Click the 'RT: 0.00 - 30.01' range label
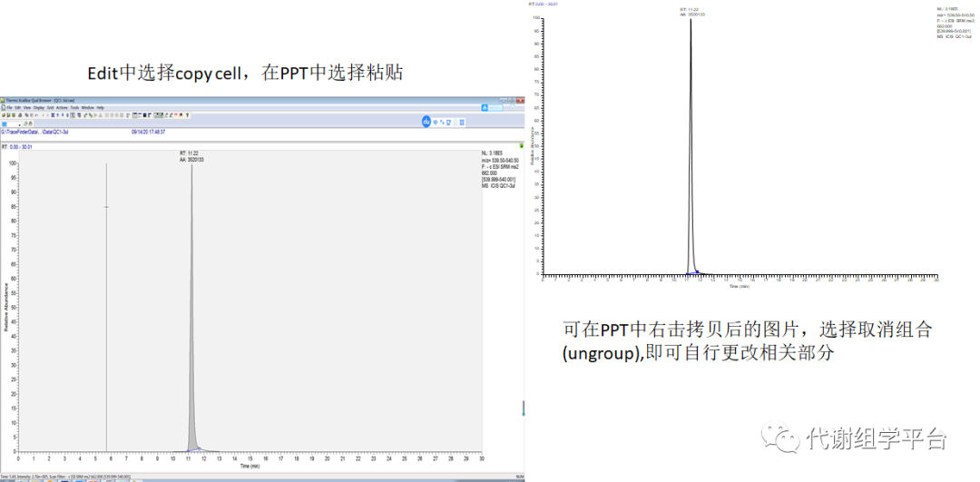Screen dimensions: 980x482 [x=17, y=147]
